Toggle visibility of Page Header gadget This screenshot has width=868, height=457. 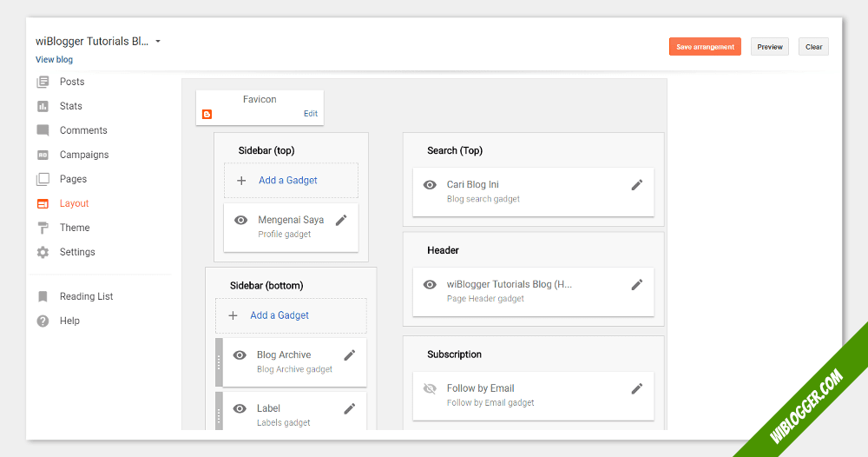(430, 285)
